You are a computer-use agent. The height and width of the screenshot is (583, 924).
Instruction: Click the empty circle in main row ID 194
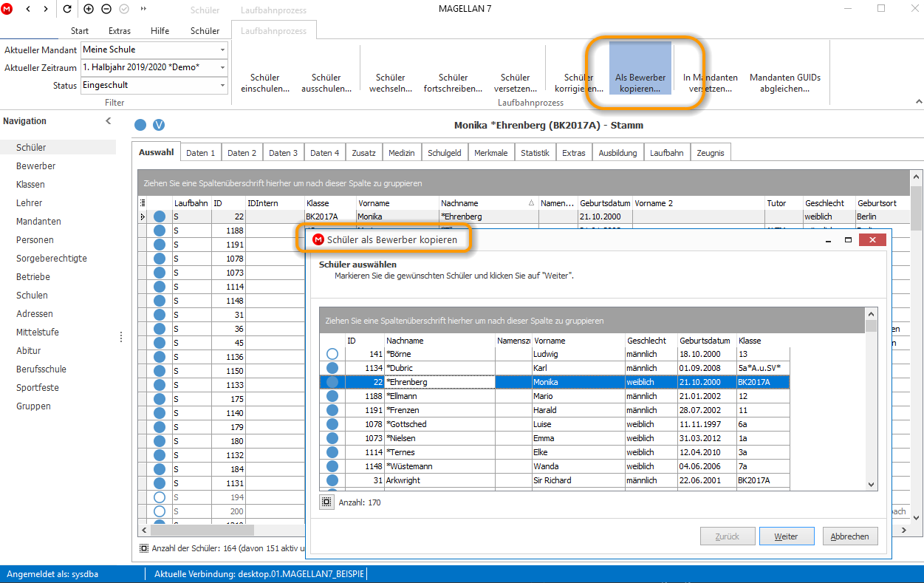(x=160, y=497)
